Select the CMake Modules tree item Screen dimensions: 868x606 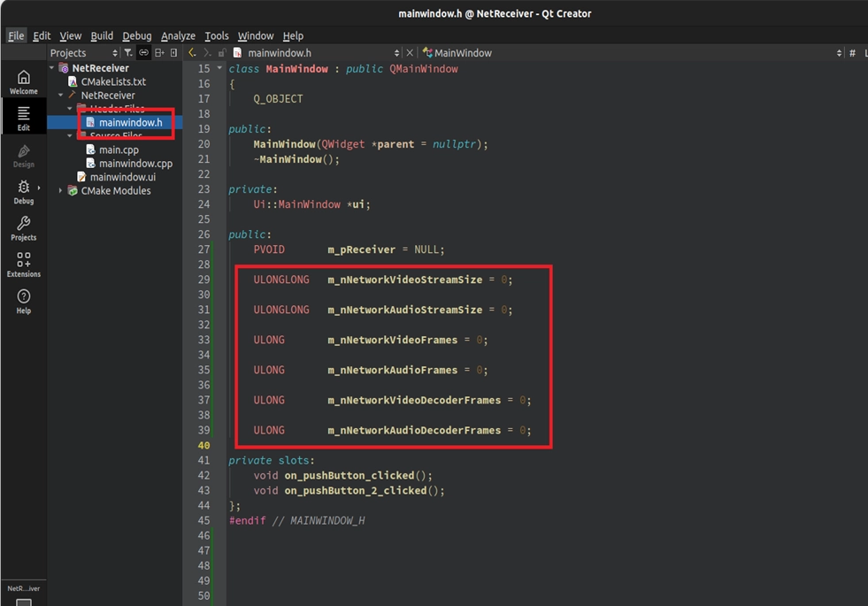point(115,190)
